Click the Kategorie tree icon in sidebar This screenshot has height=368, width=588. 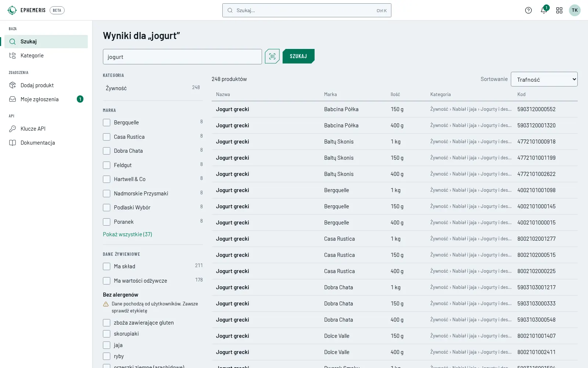click(x=12, y=56)
